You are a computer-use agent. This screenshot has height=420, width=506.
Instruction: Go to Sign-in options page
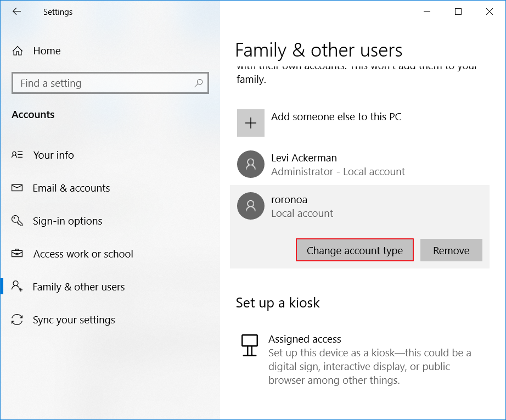67,221
